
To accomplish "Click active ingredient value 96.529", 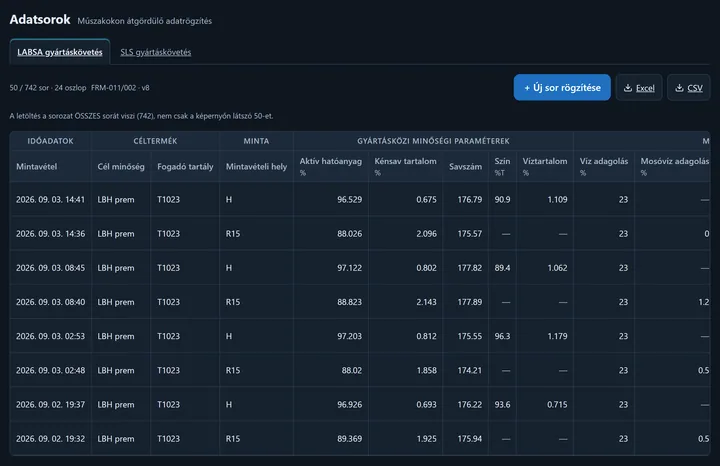I will click(x=349, y=199).
